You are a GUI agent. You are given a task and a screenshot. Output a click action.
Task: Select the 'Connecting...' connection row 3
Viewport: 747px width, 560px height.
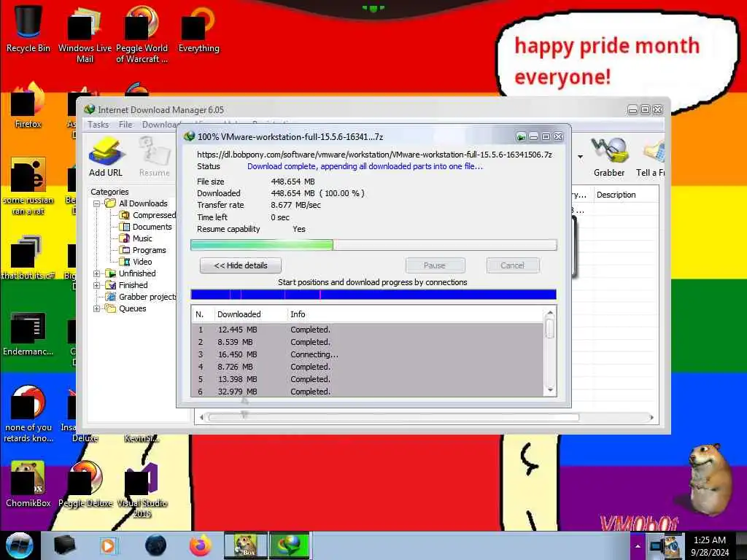[x=368, y=354]
